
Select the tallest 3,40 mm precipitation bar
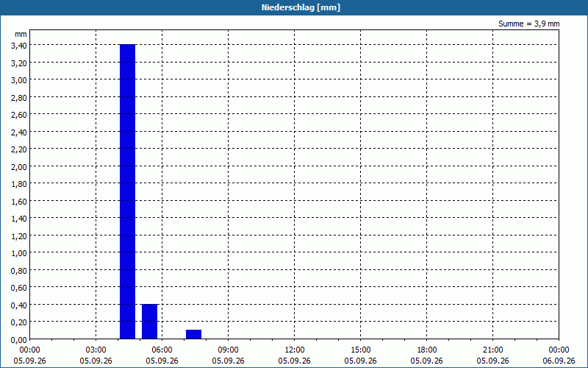tap(127, 191)
